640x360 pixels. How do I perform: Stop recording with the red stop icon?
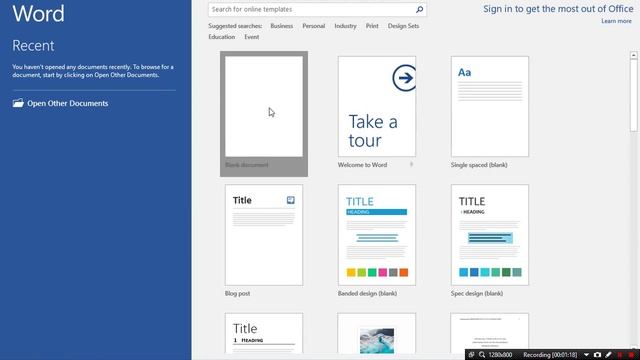pyautogui.click(x=631, y=355)
